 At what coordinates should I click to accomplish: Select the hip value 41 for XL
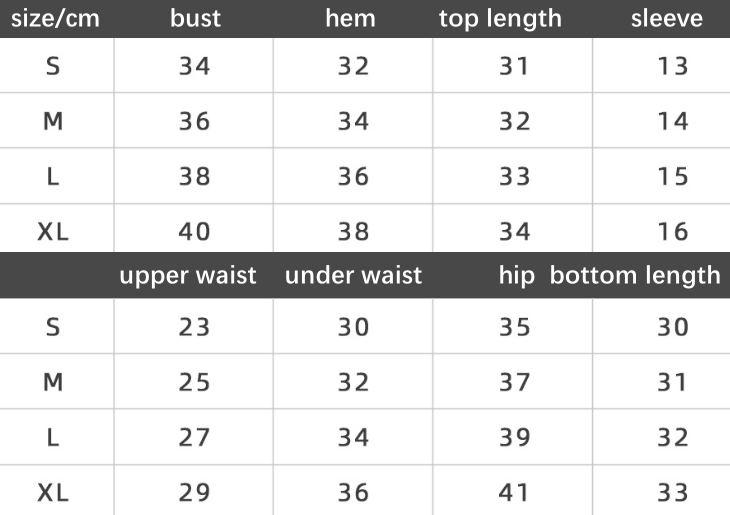(514, 492)
